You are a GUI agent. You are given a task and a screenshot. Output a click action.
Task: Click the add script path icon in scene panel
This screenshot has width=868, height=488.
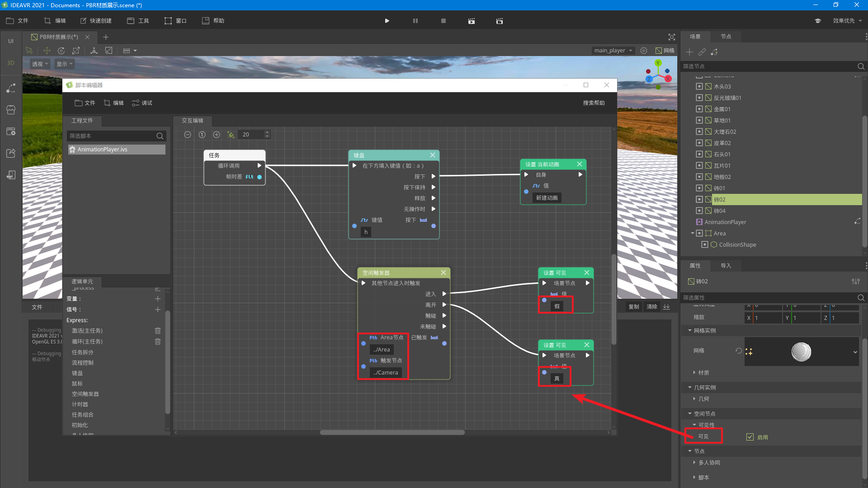[x=714, y=52]
